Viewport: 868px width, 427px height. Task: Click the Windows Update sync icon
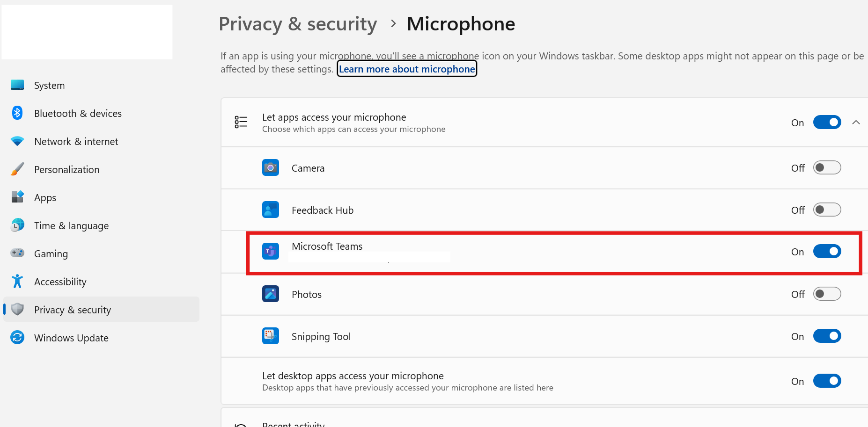coord(17,338)
